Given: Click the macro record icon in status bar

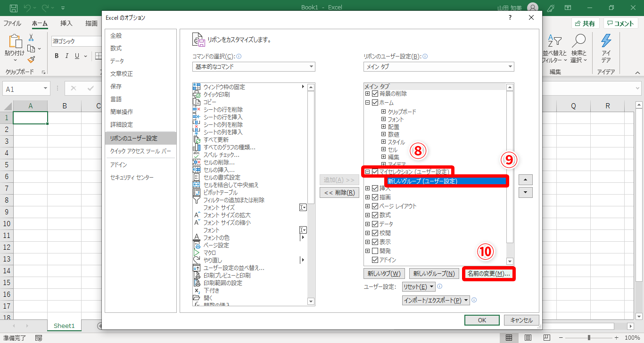Looking at the screenshot, I should pos(39,338).
